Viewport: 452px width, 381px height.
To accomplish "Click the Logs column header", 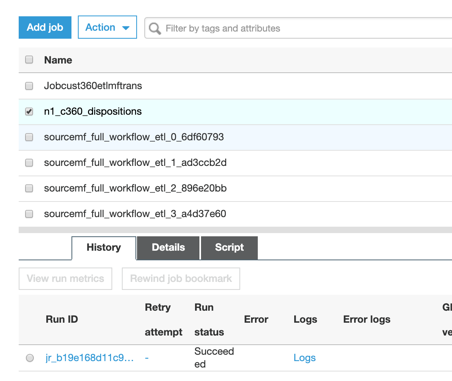I will [x=305, y=319].
